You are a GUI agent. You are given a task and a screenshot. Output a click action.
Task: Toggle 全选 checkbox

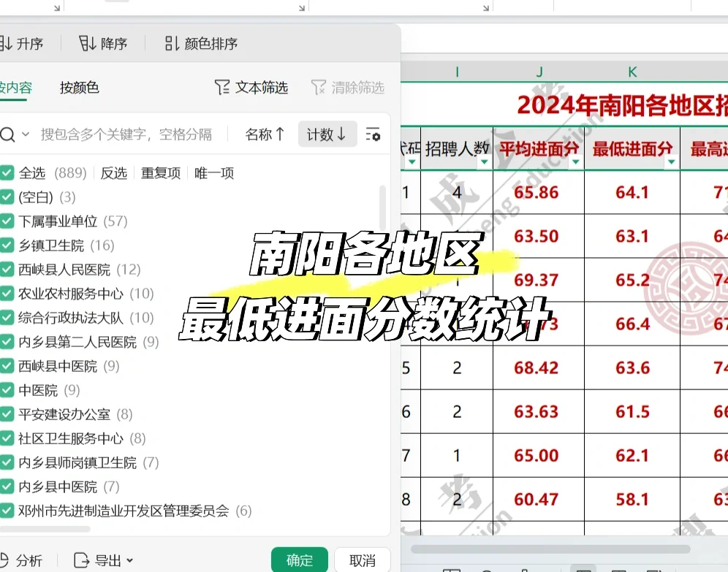pyautogui.click(x=7, y=173)
